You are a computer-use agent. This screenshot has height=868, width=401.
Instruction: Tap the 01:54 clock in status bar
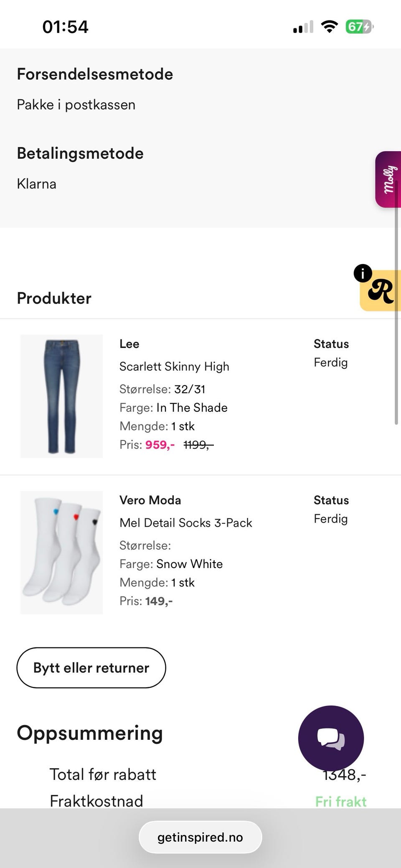click(65, 27)
